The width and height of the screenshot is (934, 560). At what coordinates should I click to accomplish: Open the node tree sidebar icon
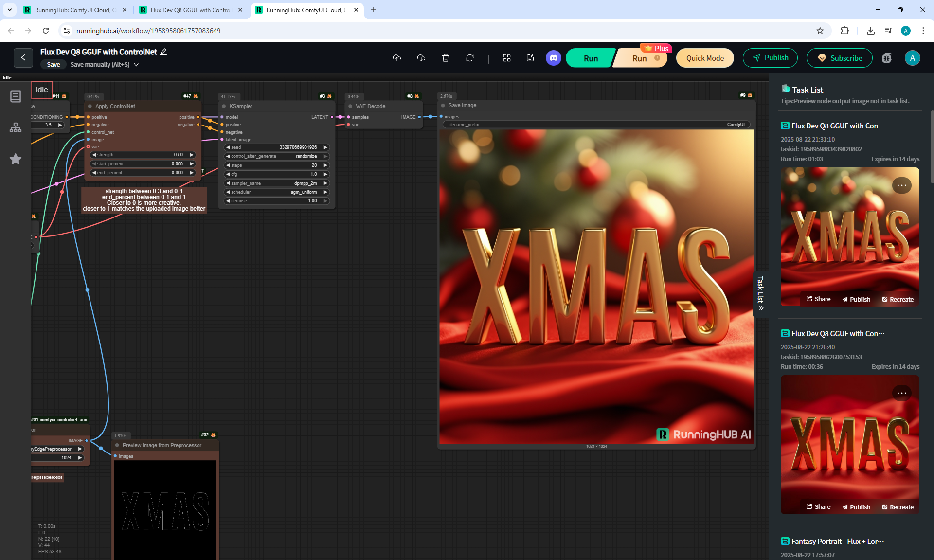(x=16, y=127)
